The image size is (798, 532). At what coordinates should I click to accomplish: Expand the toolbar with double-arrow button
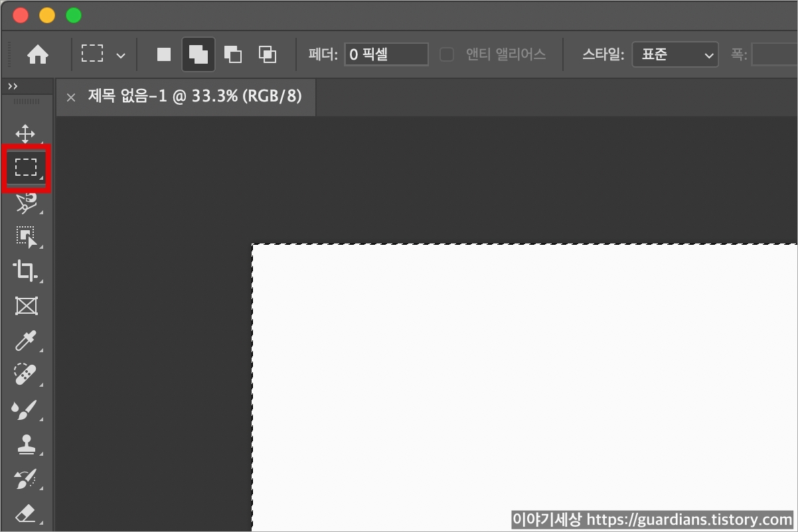13,86
